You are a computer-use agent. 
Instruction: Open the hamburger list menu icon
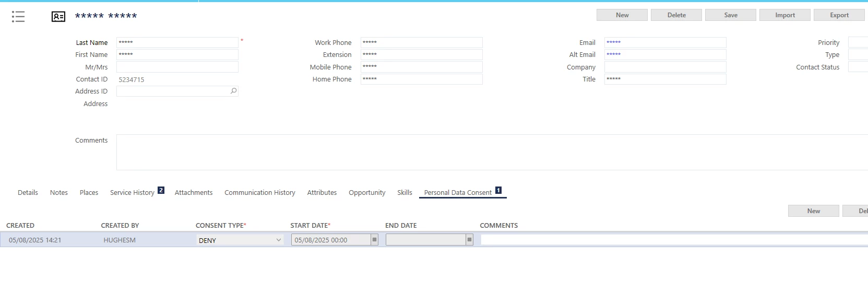coord(18,17)
